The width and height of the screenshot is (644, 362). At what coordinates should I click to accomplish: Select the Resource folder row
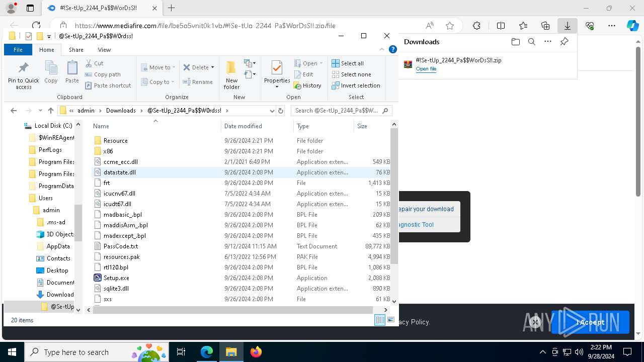click(x=115, y=141)
